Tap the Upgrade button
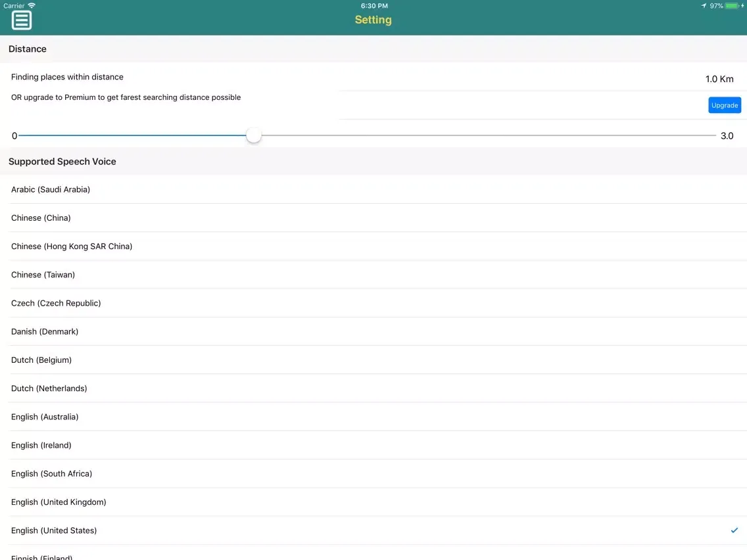 pos(724,105)
